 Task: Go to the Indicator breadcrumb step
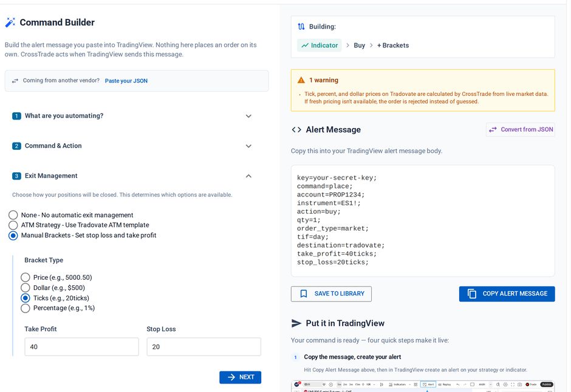[320, 46]
